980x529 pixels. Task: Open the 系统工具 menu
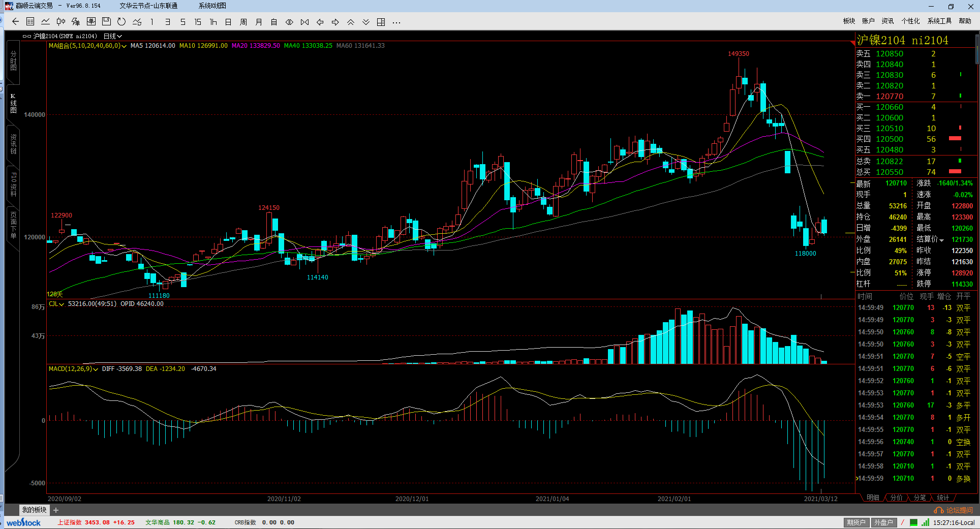click(939, 21)
